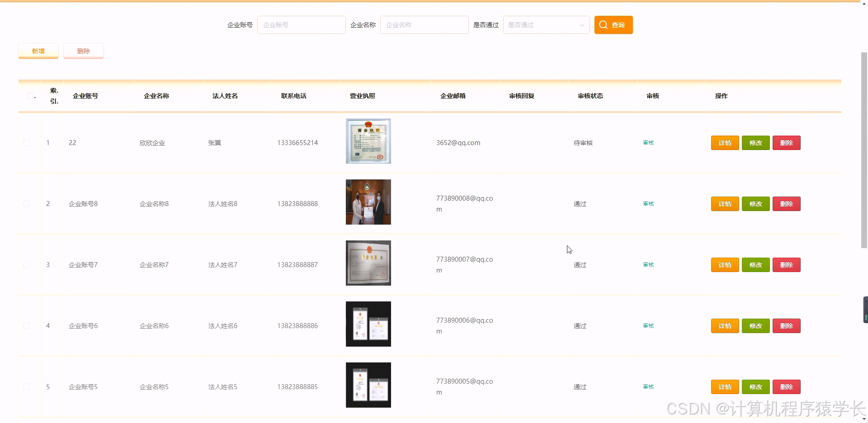View the 营业执照 license image of 欣欣企业
Screen dimensions: 868x423
pos(368,141)
